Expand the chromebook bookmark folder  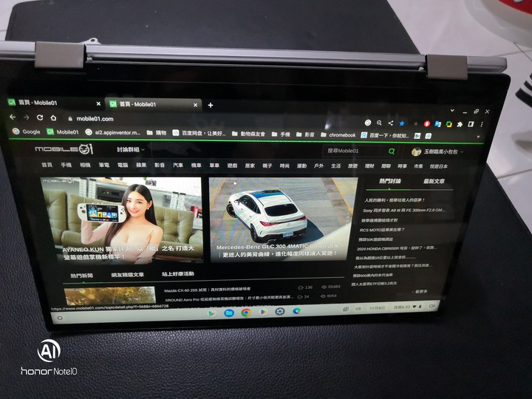click(x=338, y=135)
